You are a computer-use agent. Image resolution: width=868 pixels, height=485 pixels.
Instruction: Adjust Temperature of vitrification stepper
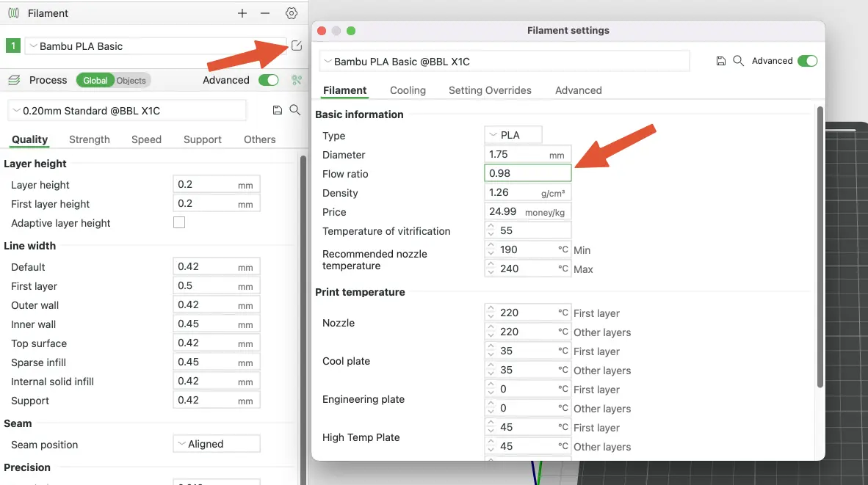point(491,230)
